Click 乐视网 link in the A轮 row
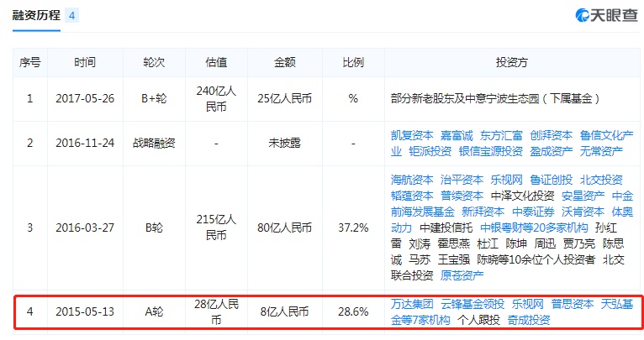This screenshot has width=644, height=340. (x=528, y=304)
